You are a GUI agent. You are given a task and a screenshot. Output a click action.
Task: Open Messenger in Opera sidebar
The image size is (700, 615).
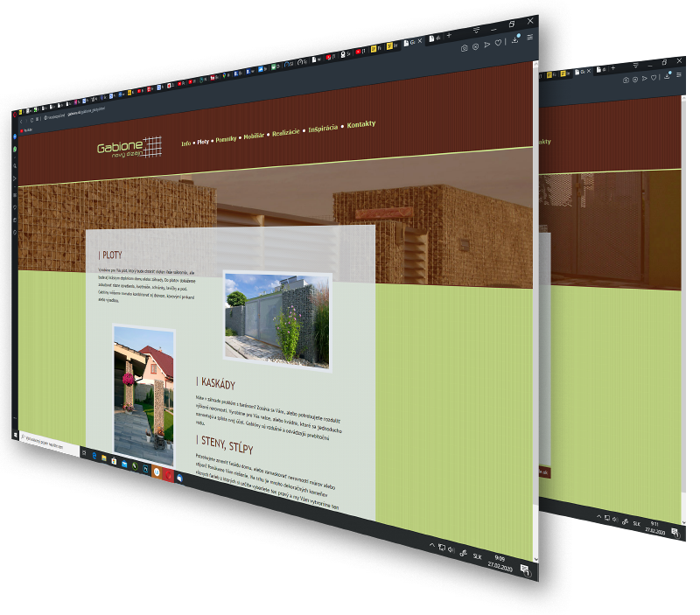(x=14, y=136)
